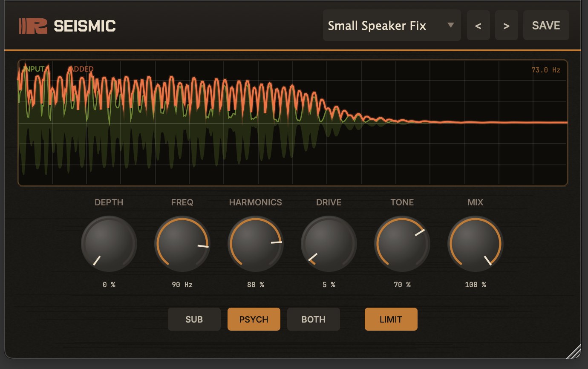This screenshot has height=369, width=588.
Task: Click the preset dropdown arrow
Action: tap(450, 25)
